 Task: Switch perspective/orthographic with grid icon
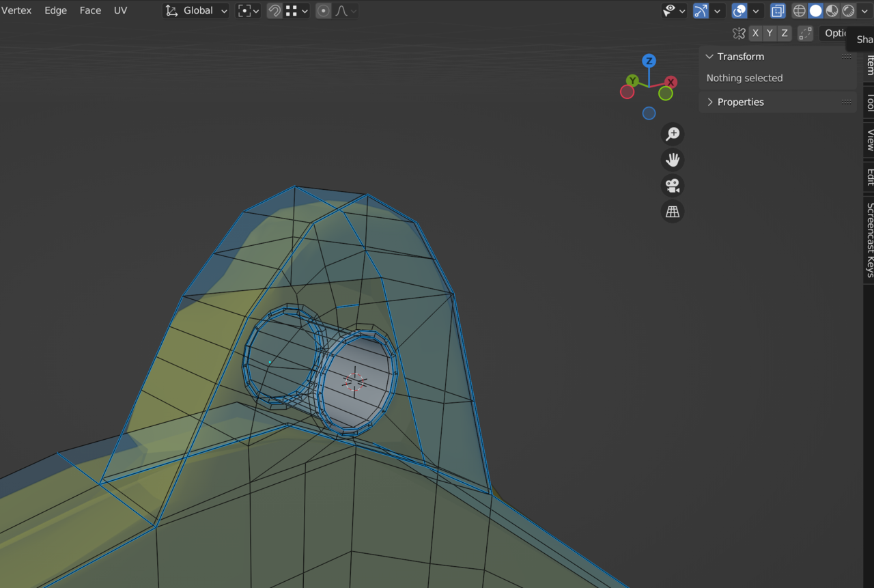pos(673,212)
